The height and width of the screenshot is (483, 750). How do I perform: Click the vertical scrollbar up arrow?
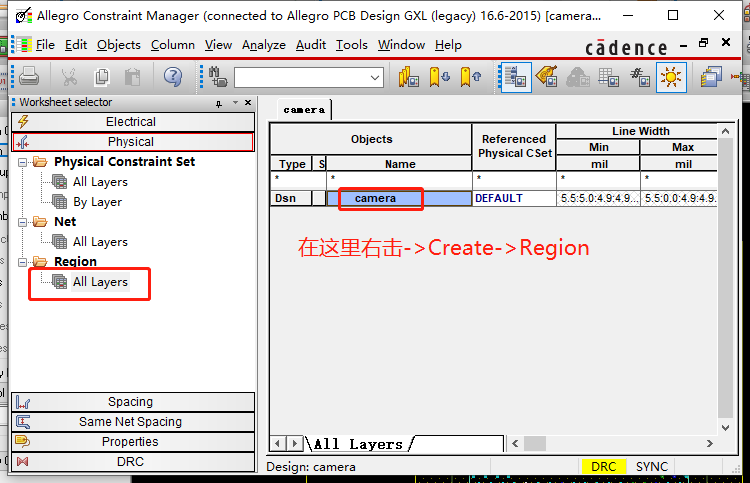pyautogui.click(x=726, y=131)
